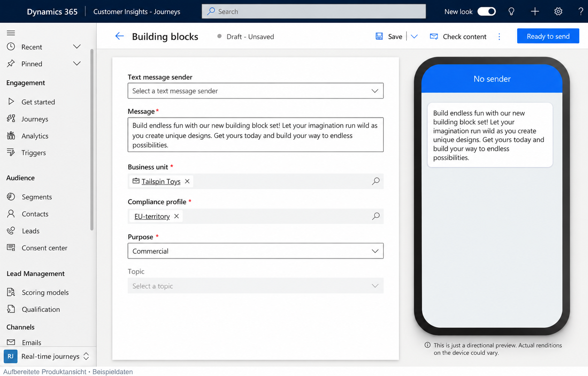Click the Save button

(x=389, y=36)
